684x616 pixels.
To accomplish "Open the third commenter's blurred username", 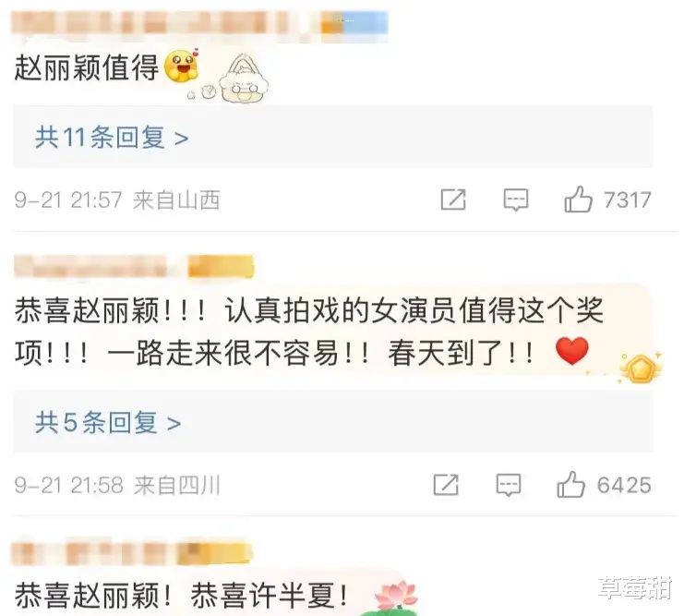I will (132, 552).
